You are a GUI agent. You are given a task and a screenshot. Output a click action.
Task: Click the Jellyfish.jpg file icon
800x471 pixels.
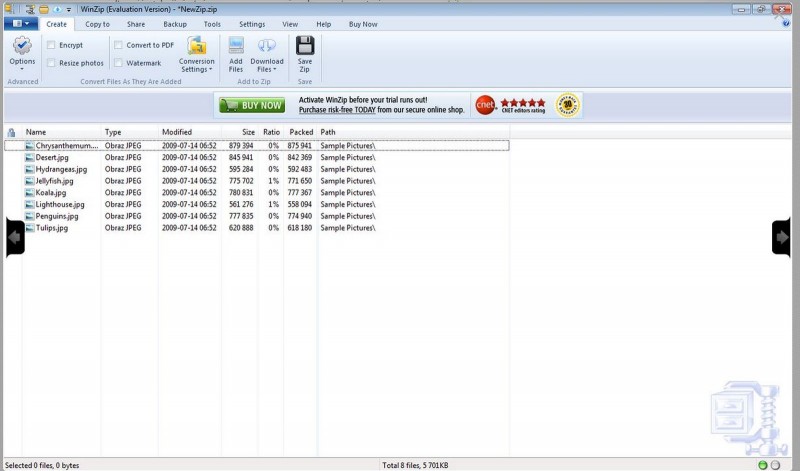(x=30, y=181)
